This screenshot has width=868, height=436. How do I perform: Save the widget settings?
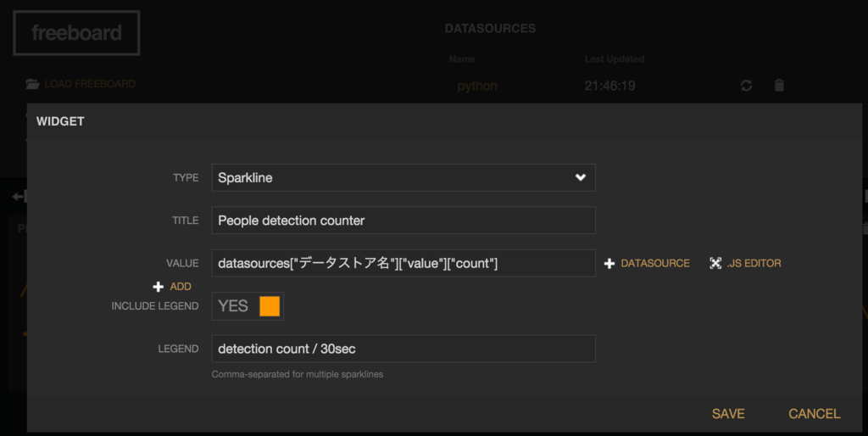pos(728,414)
